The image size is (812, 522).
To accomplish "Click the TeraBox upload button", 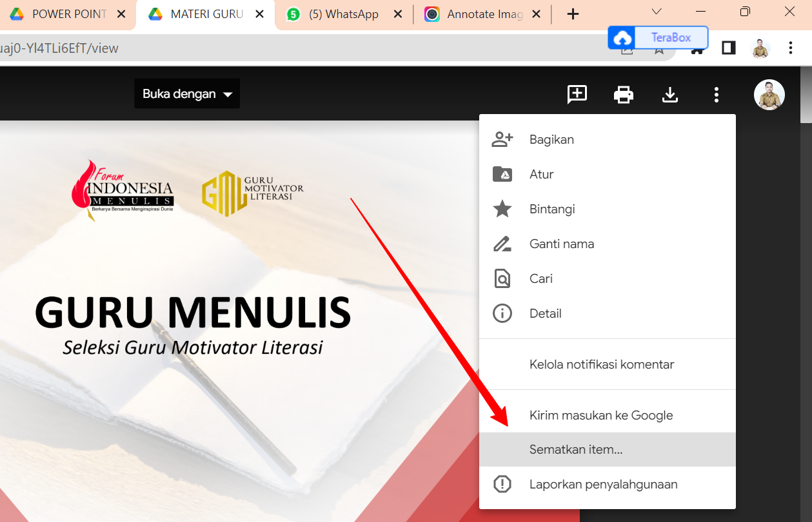I will 658,37.
